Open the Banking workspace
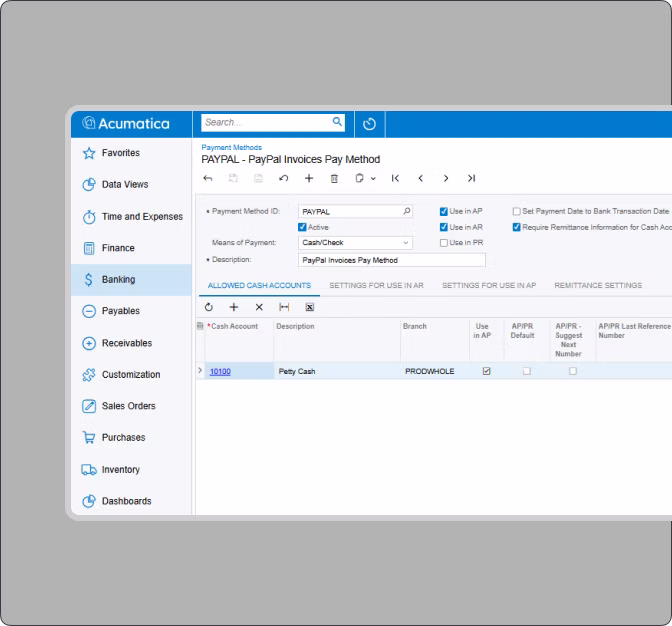Viewport: 672px width, 626px height. tap(131, 280)
